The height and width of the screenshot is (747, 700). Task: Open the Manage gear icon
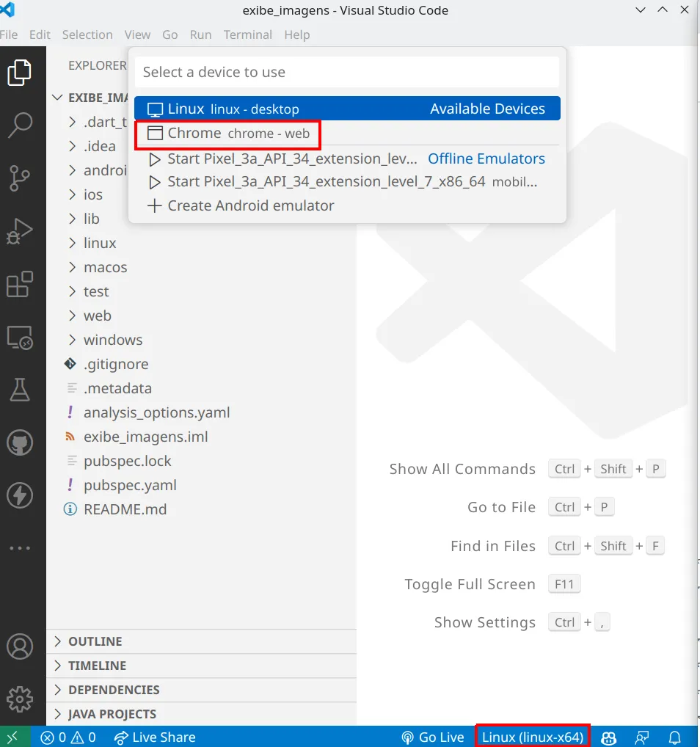click(x=20, y=699)
